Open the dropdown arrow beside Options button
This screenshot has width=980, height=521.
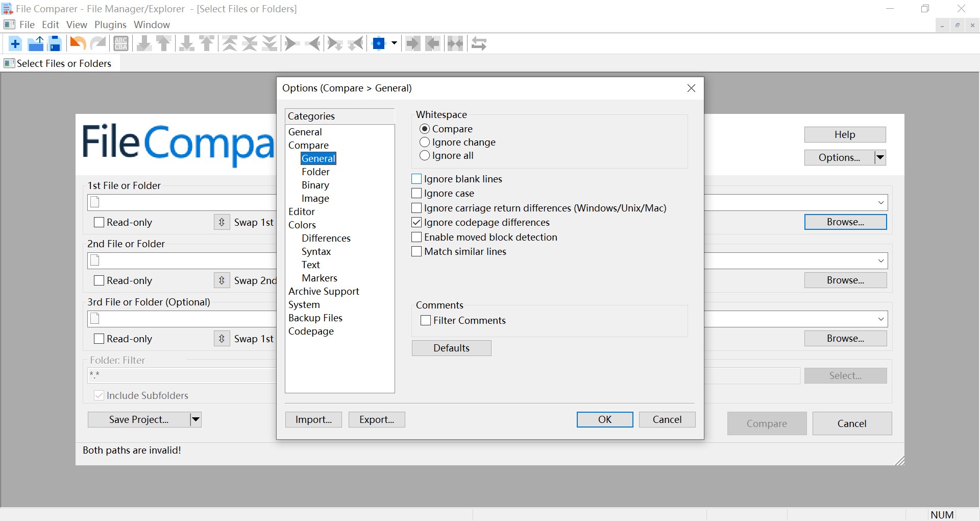(880, 157)
